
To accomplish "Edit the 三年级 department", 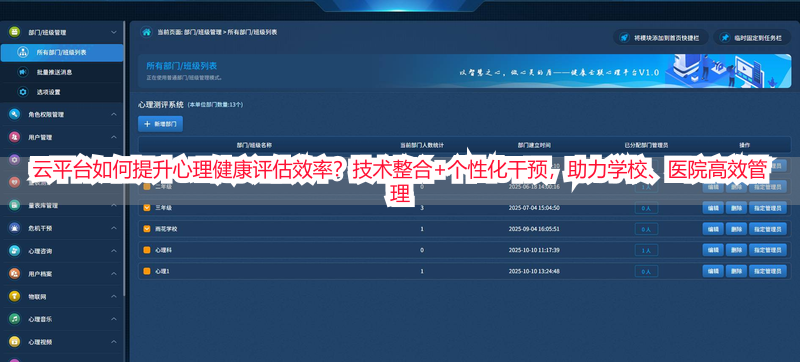I will click(713, 208).
